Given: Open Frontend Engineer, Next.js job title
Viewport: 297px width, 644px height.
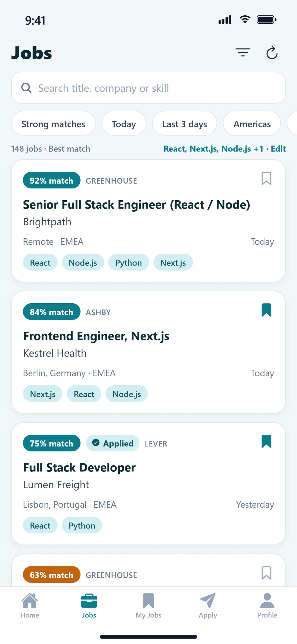Looking at the screenshot, I should coord(96,336).
